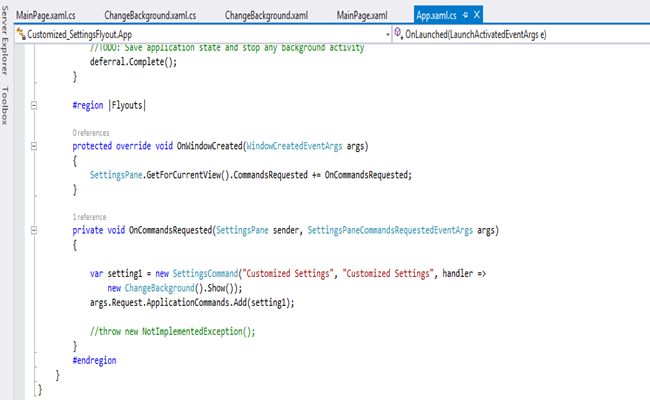
Task: Click the args.Request.ApplicationCommands.Add line
Action: [192, 303]
